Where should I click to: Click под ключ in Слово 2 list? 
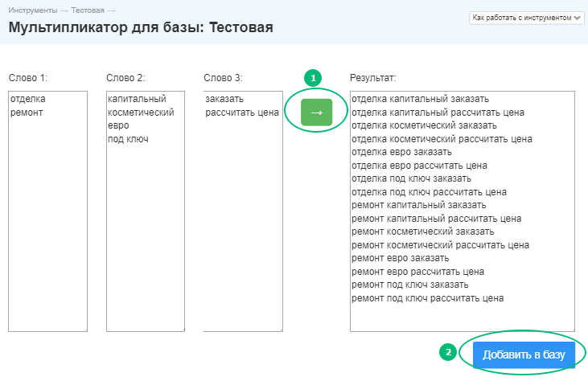(x=128, y=139)
